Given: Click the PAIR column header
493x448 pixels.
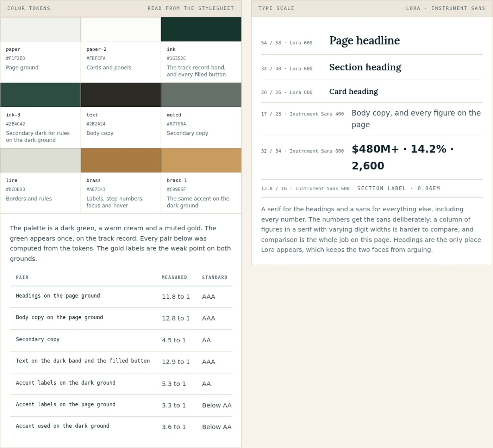Looking at the screenshot, I should tap(22, 278).
